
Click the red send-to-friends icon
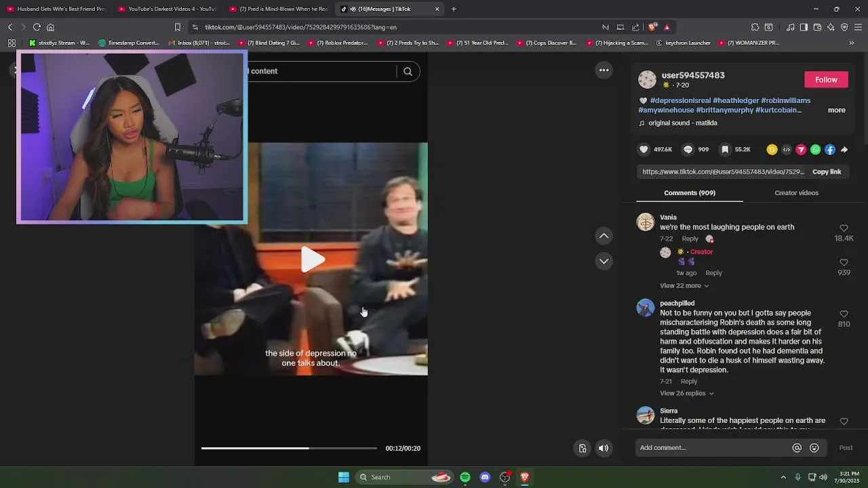801,150
